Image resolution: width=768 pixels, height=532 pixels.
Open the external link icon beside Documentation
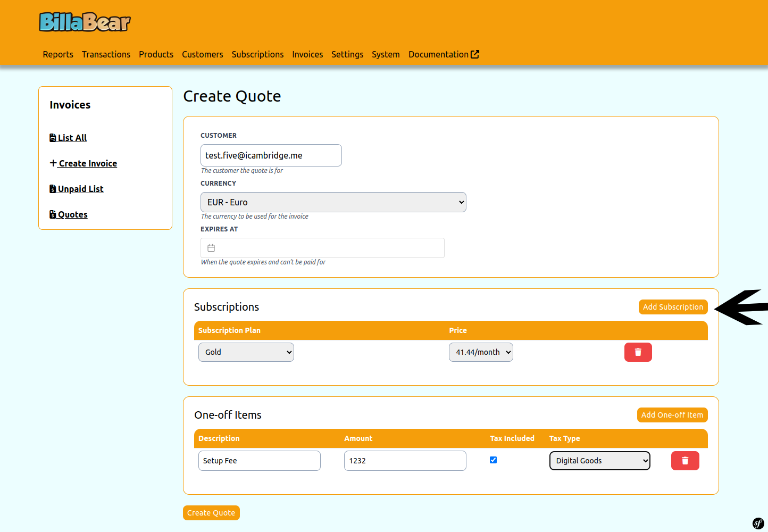[475, 54]
